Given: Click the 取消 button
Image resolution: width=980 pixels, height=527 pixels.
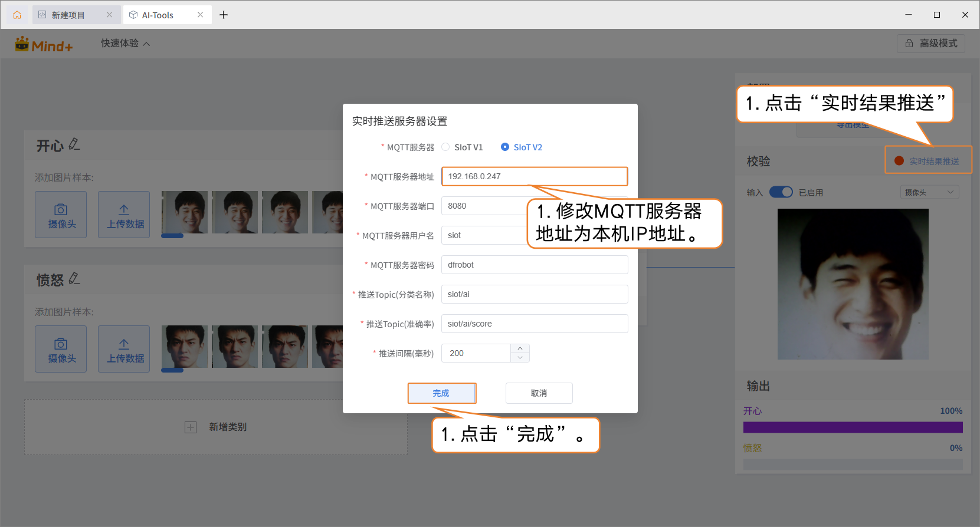Looking at the screenshot, I should 539,393.
